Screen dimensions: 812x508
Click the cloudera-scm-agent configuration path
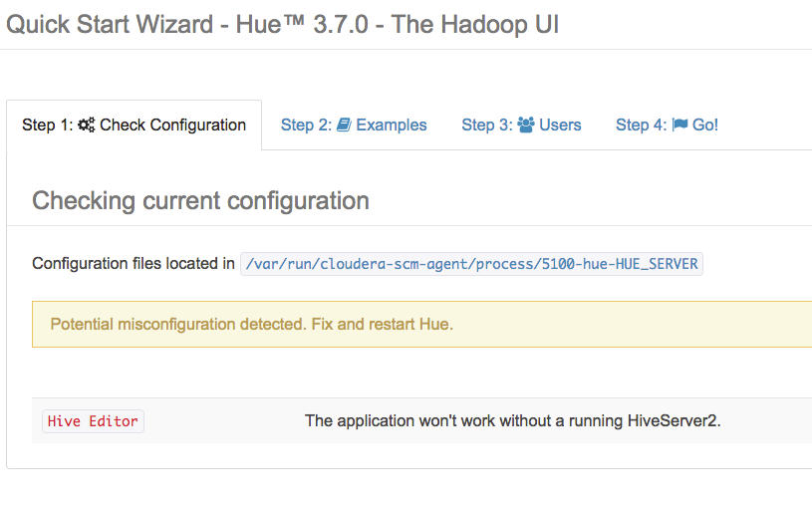click(x=471, y=264)
